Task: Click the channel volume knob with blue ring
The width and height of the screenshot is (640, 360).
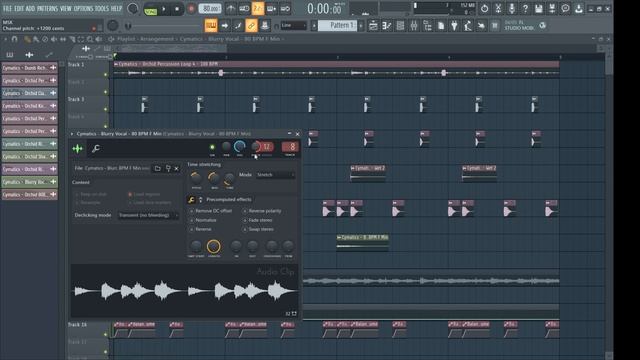Action: point(240,147)
